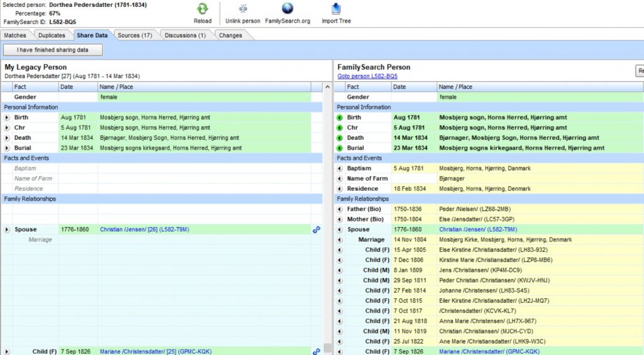Expand the Legacy Burial row arrow
Image resolution: width=644 pixels, height=355 pixels.
click(x=7, y=149)
